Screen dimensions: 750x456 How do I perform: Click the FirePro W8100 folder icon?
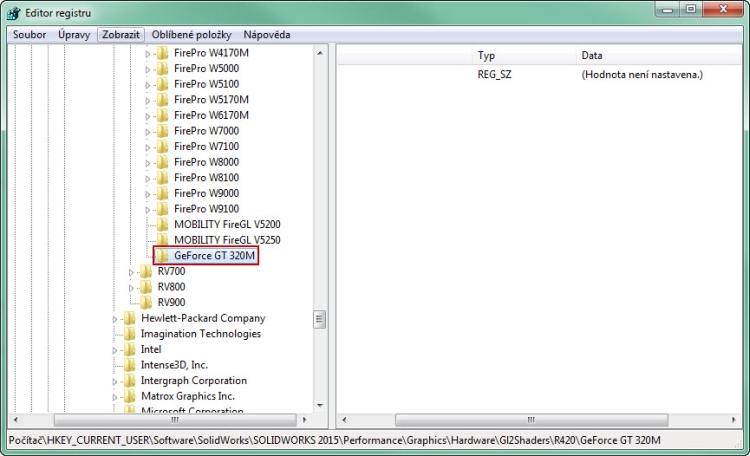163,178
